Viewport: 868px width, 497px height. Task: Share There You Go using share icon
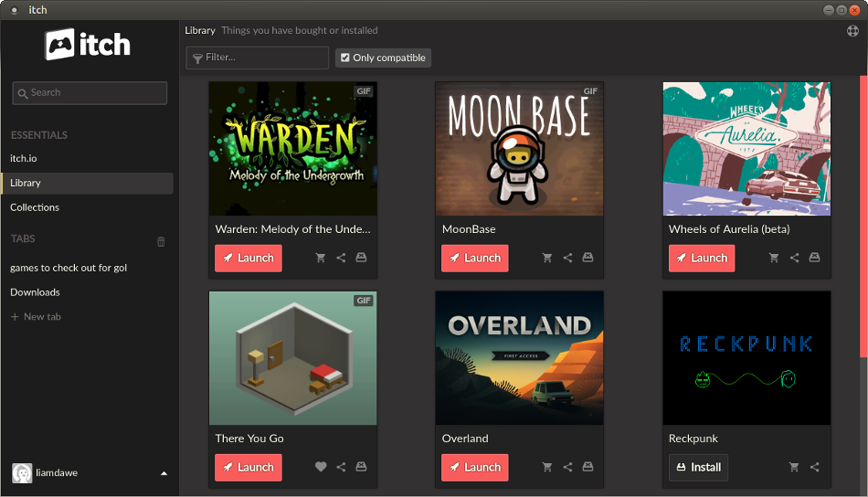(x=341, y=467)
